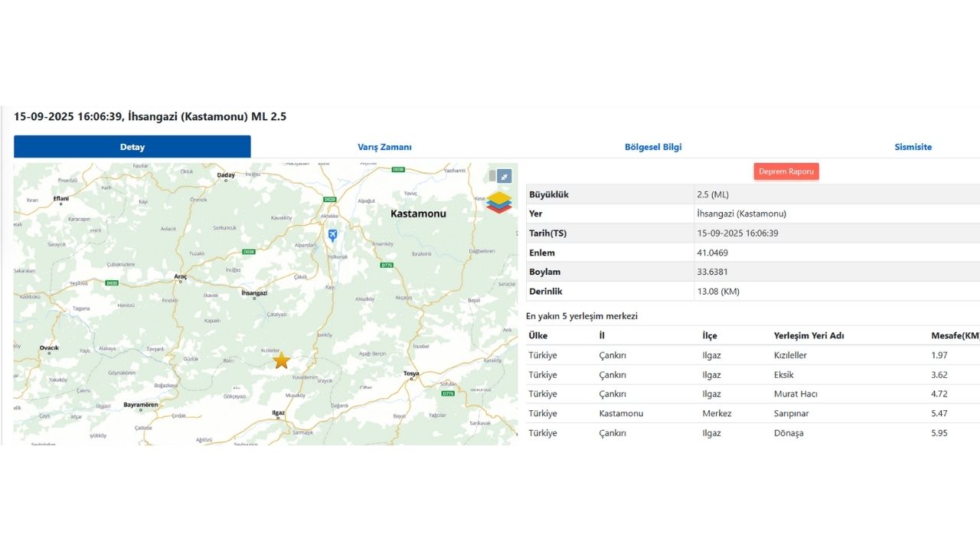Click the earthquake epicenter star marker
This screenshot has height=551, width=980.
pyautogui.click(x=282, y=360)
